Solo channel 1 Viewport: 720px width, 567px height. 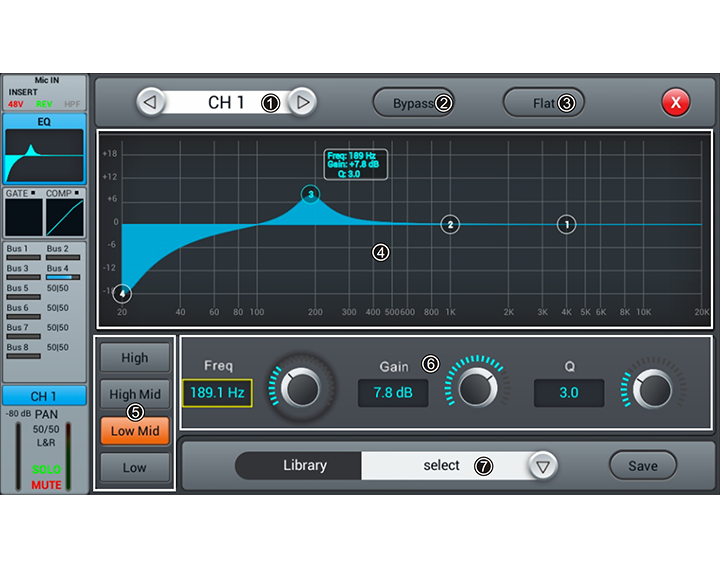(x=46, y=470)
